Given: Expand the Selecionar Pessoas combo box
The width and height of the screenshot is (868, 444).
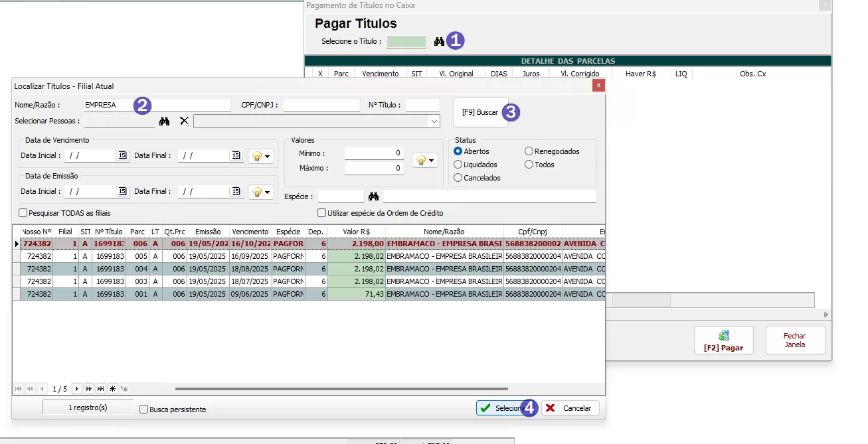Looking at the screenshot, I should click(x=434, y=121).
